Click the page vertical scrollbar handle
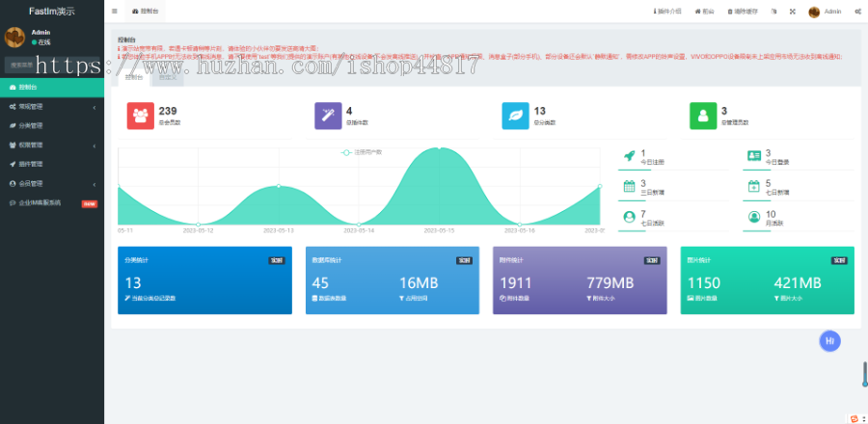The height and width of the screenshot is (424, 868). pyautogui.click(x=865, y=374)
